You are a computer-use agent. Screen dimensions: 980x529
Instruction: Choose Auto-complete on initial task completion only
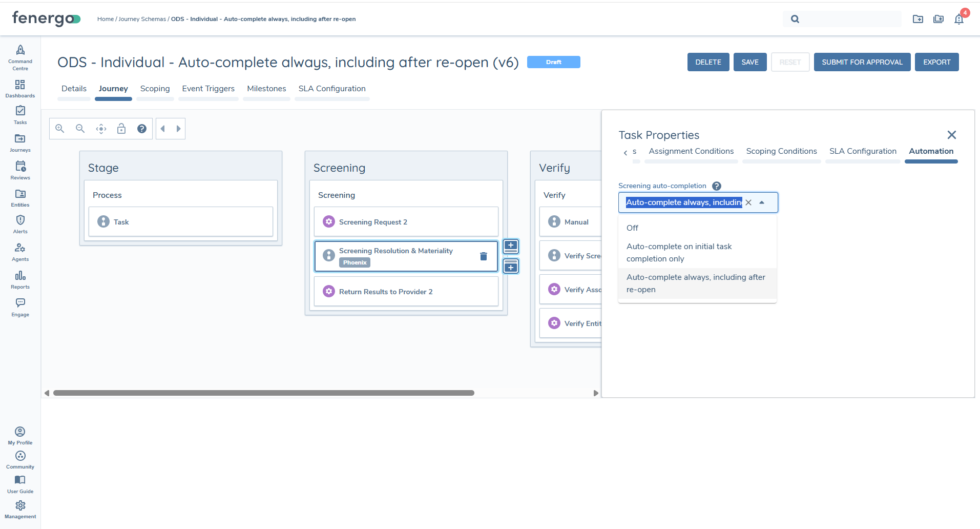click(x=697, y=253)
